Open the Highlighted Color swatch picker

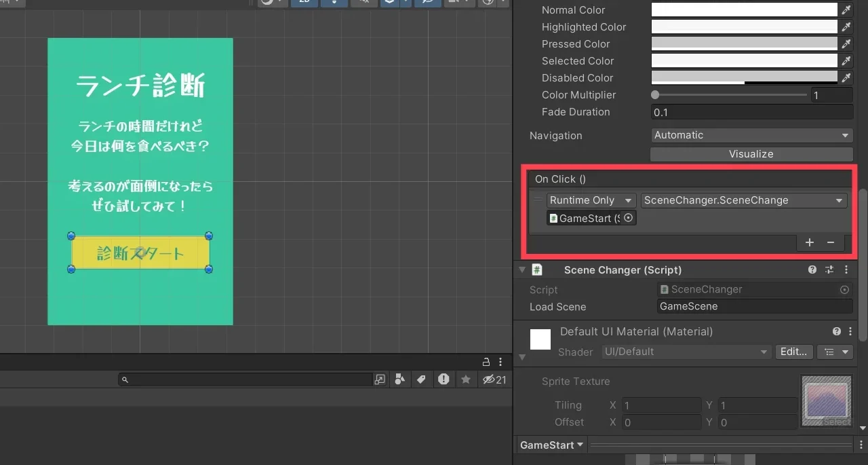tap(745, 27)
